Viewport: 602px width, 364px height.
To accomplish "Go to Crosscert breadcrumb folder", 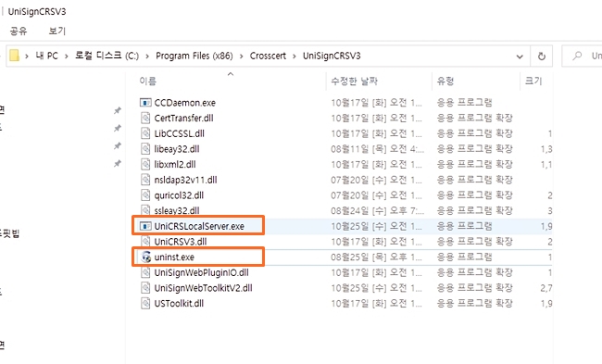I will (x=268, y=56).
